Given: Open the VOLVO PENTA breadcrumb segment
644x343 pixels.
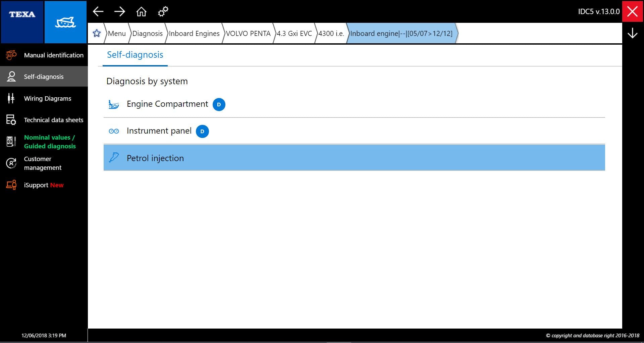Looking at the screenshot, I should coord(248,33).
